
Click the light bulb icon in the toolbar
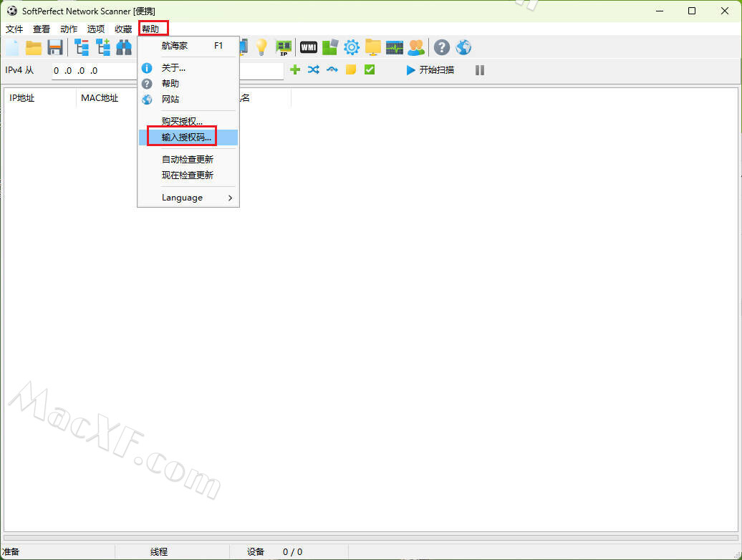[x=261, y=47]
